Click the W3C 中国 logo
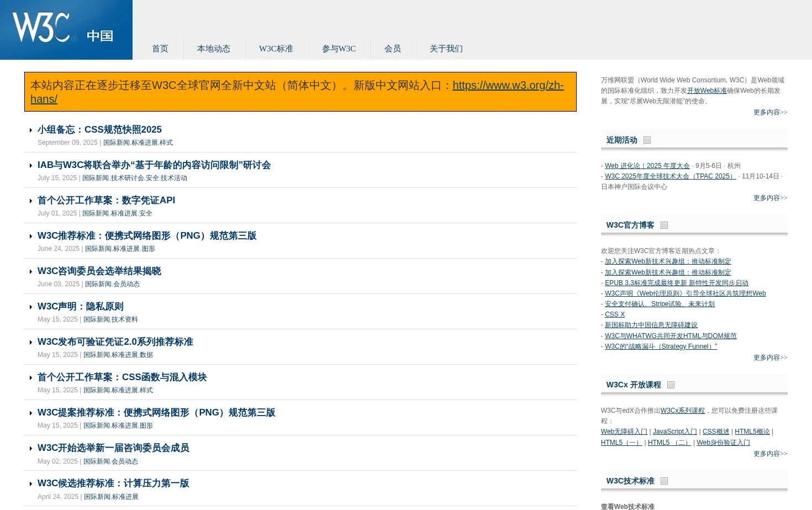The height and width of the screenshot is (510, 812). coord(66,30)
